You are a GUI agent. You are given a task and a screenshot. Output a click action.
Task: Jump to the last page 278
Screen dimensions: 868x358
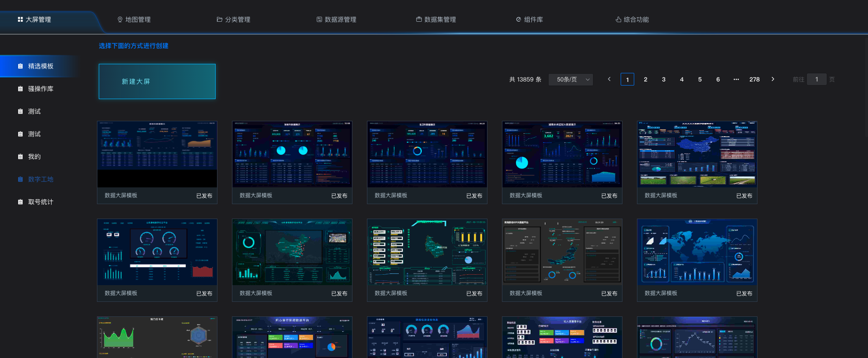tap(754, 79)
